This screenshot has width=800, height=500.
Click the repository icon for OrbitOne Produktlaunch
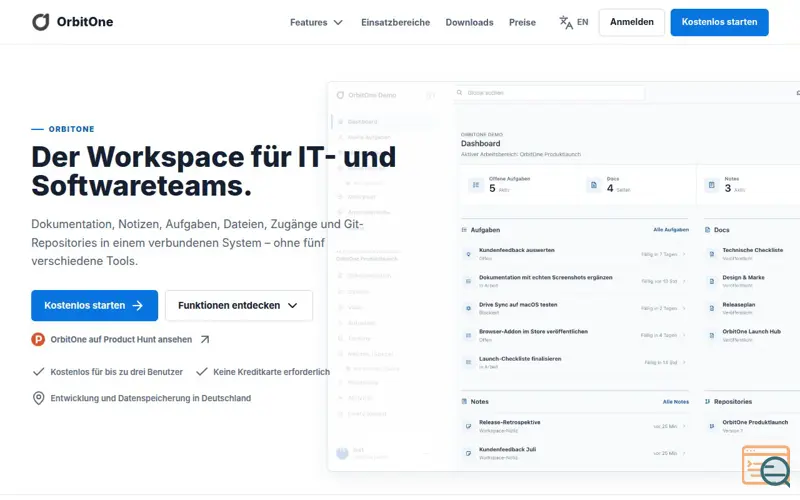click(711, 426)
